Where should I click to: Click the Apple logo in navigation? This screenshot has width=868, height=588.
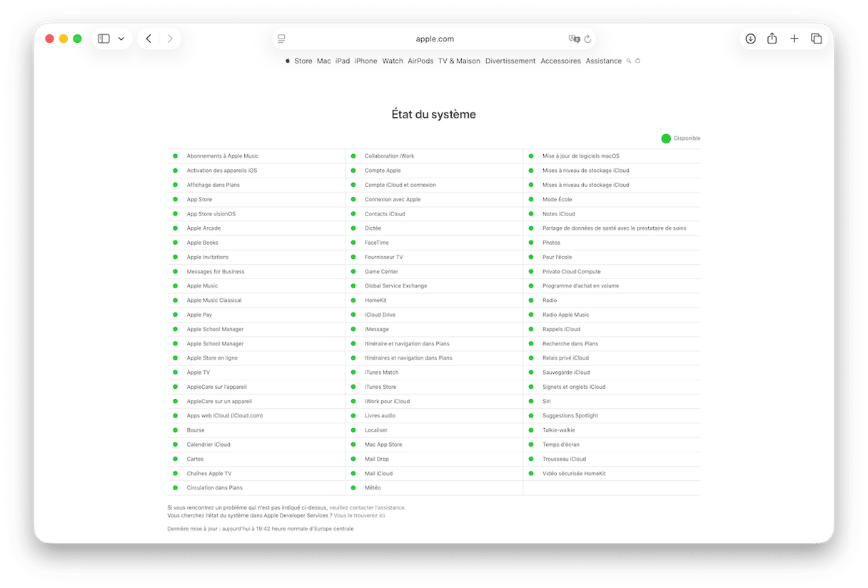click(288, 61)
